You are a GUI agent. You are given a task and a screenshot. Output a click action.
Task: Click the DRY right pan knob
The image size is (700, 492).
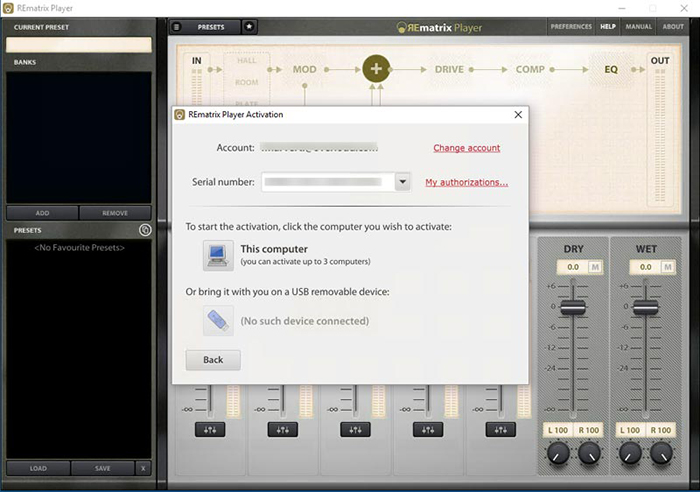pos(589,453)
